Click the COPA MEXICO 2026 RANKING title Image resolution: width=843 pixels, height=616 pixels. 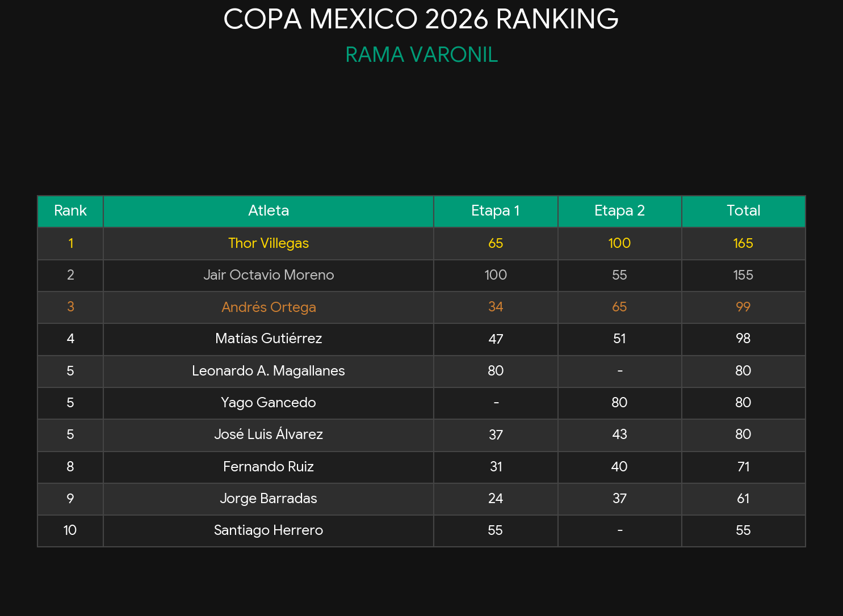pos(421,19)
